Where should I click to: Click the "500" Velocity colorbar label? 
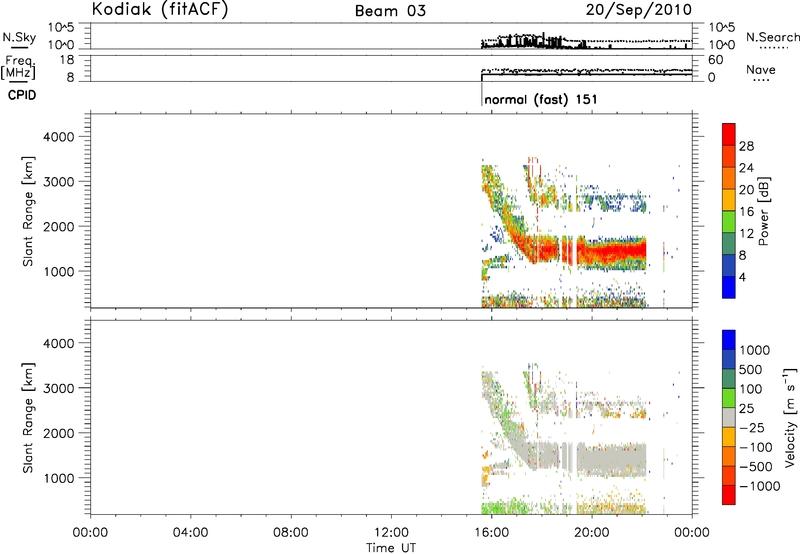coord(751,369)
